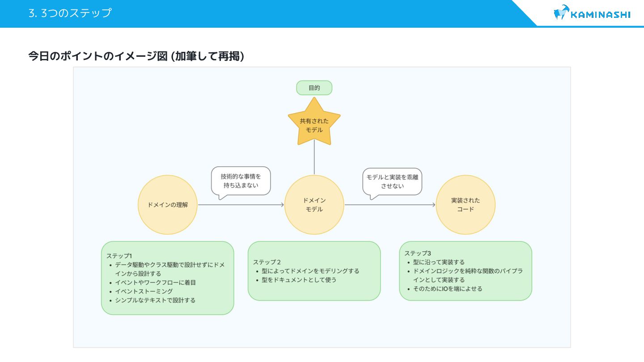Click the bullet イベントストーミング
The height and width of the screenshot is (362, 644).
point(144,291)
